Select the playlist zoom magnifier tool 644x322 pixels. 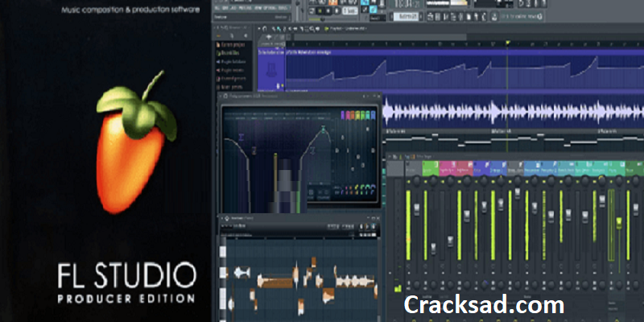tap(312, 29)
